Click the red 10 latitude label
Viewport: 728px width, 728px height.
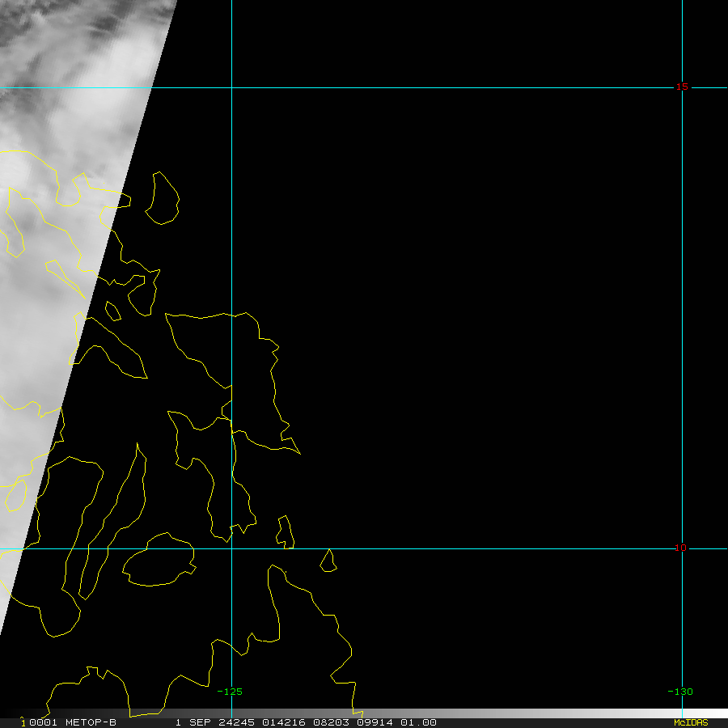[x=681, y=548]
